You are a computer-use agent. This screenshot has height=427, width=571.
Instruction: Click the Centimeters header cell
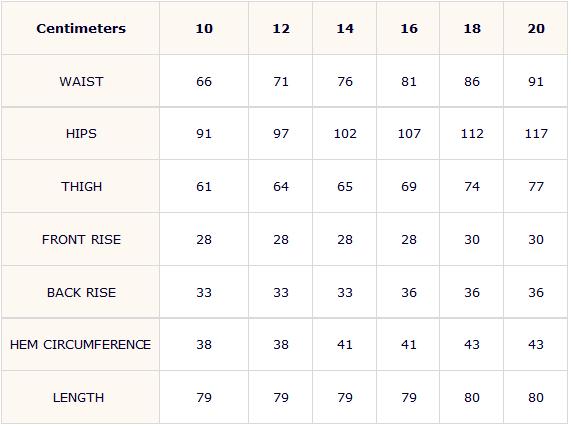coord(80,28)
